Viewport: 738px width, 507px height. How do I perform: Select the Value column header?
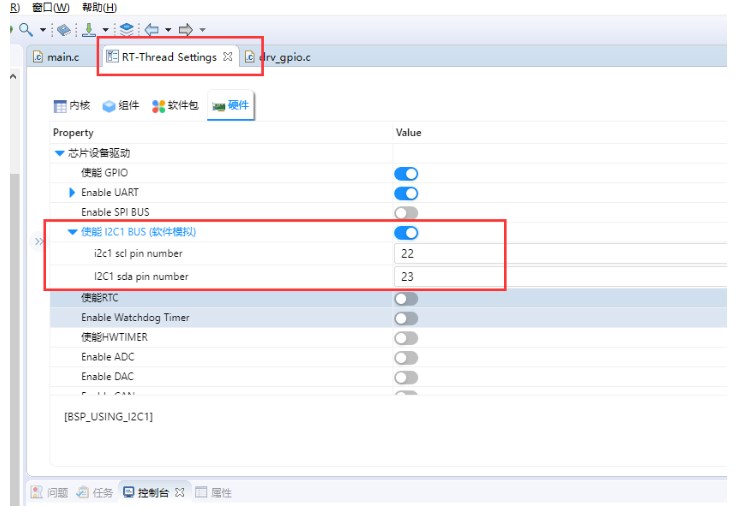(409, 133)
